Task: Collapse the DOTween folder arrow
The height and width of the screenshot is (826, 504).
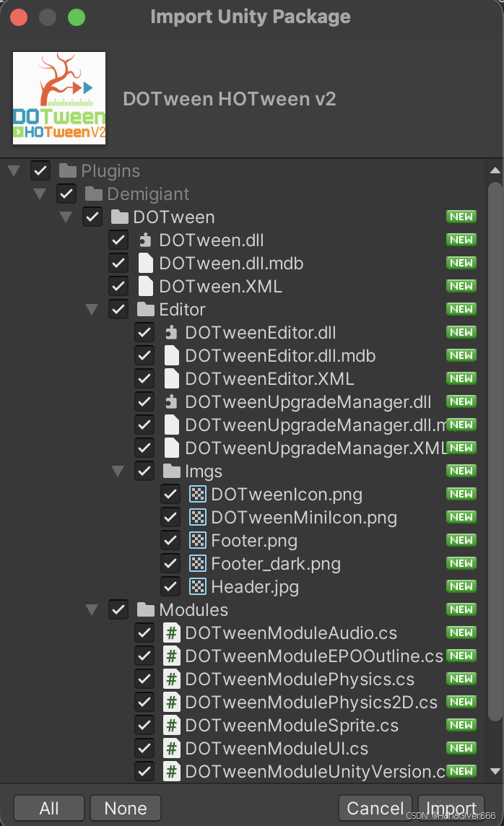Action: coord(66,217)
